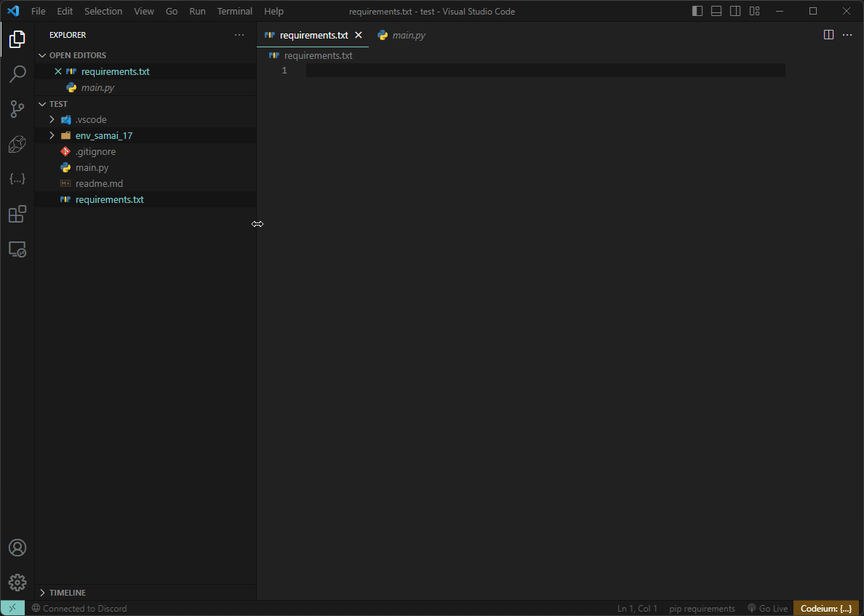Image resolution: width=864 pixels, height=616 pixels.
Task: Open readme.md in the file tree
Action: (99, 183)
